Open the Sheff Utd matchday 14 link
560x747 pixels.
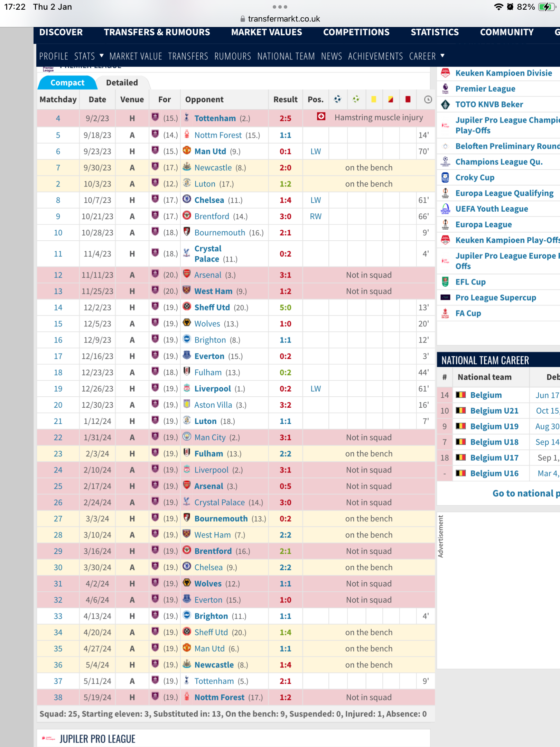(x=212, y=307)
